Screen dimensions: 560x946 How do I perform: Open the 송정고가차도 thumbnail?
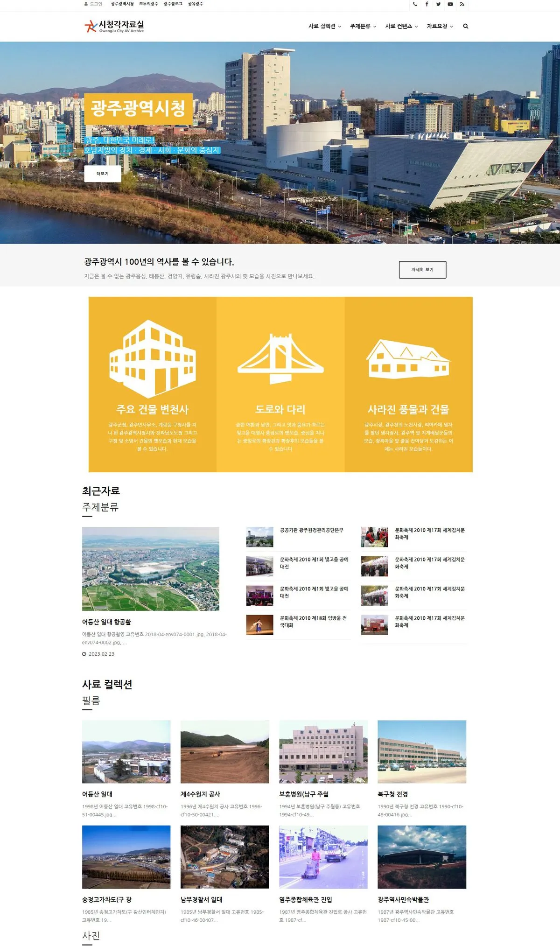click(126, 857)
